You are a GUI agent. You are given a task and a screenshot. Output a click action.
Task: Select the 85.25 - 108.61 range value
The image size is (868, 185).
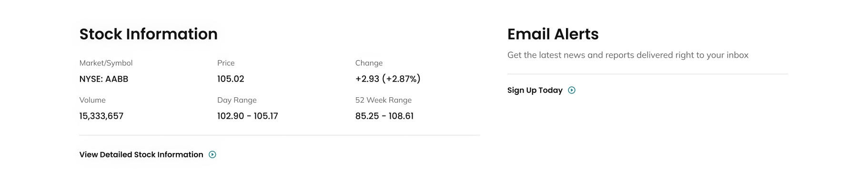384,116
